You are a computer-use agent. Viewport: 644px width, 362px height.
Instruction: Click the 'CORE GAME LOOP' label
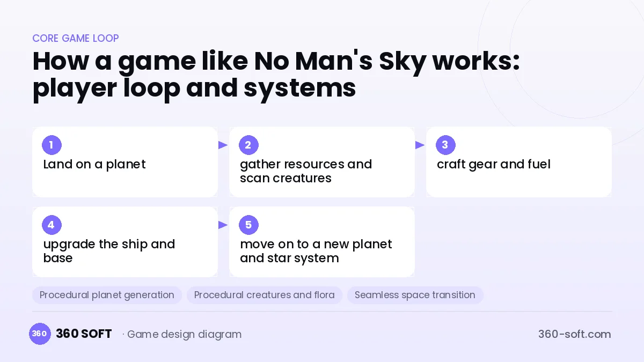[x=76, y=38]
